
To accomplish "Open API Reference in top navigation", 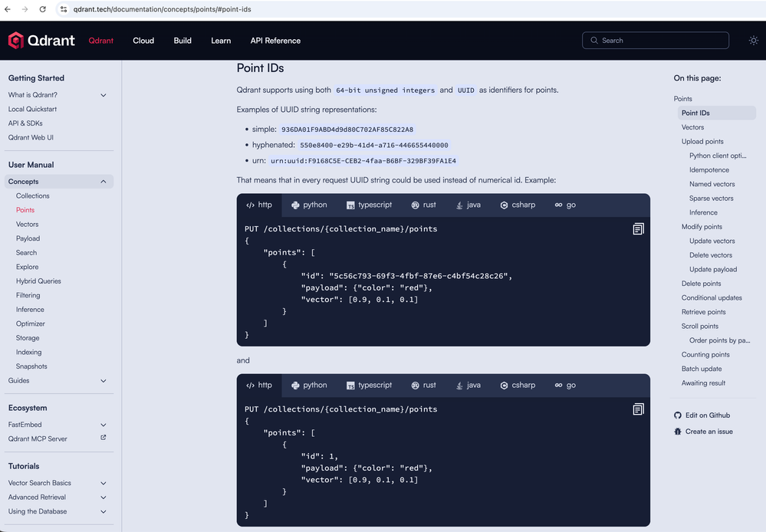I will pyautogui.click(x=275, y=41).
